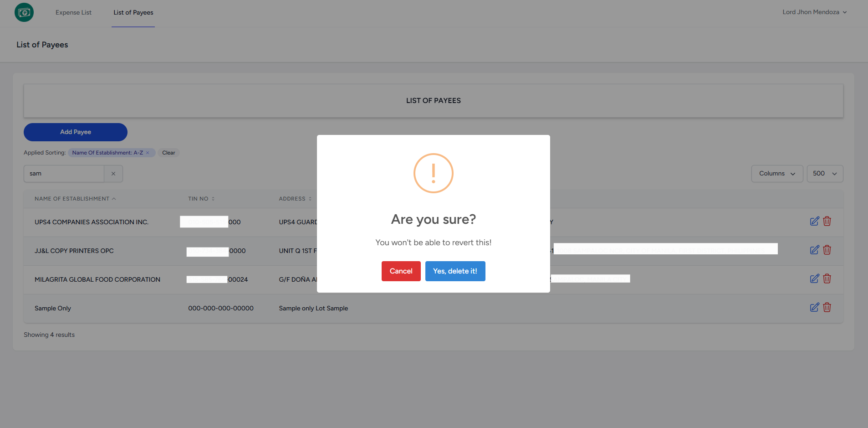
Task: Click the Are you sure? dialog heading
Action: click(434, 219)
